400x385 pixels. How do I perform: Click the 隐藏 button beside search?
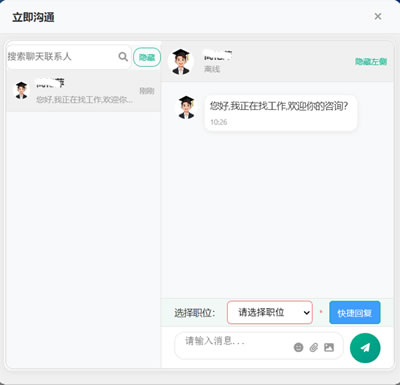point(147,57)
